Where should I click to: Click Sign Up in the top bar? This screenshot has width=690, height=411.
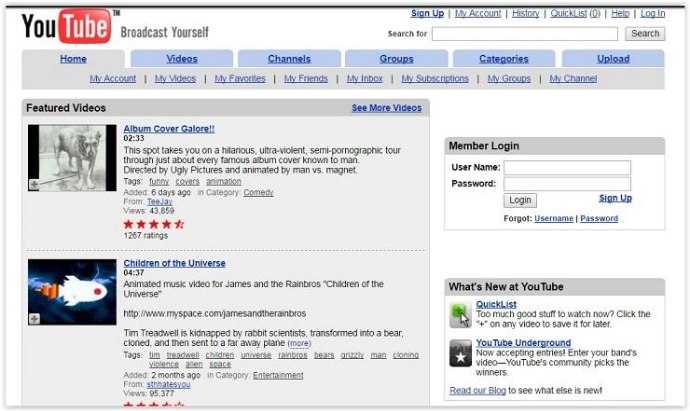(427, 14)
